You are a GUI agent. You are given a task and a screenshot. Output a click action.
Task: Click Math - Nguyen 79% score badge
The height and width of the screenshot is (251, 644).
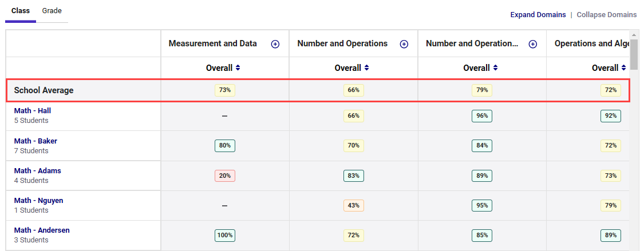(x=611, y=205)
